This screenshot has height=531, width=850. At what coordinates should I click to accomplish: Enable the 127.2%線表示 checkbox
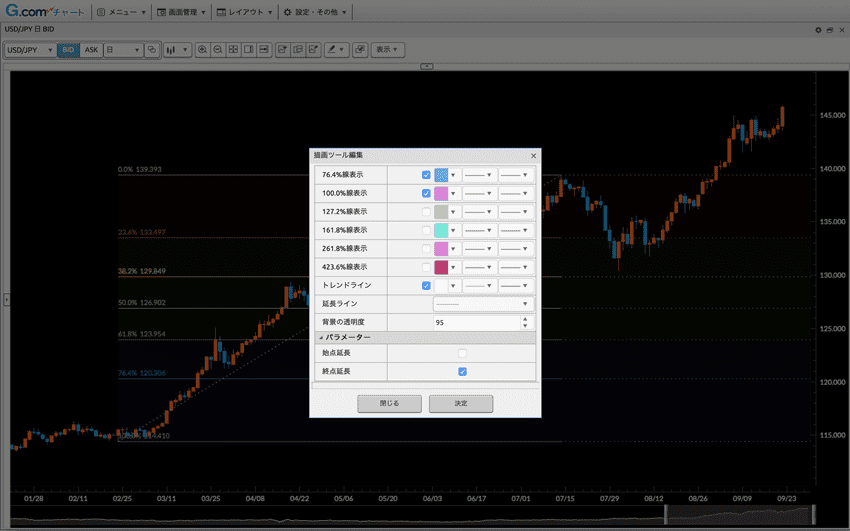426,212
